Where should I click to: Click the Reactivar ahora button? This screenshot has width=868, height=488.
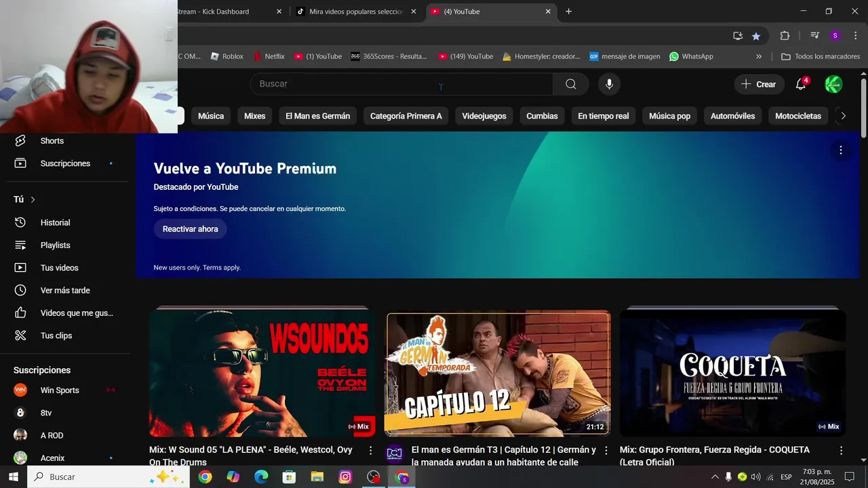(x=191, y=229)
